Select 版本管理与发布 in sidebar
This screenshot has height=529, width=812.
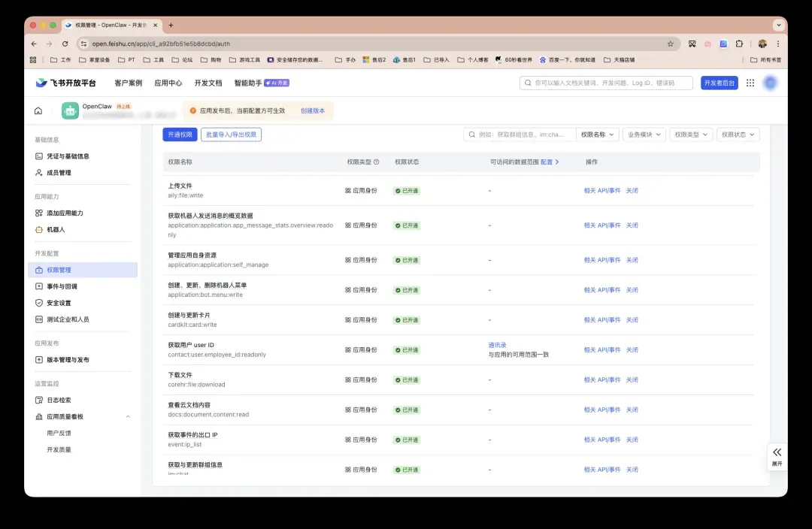[x=68, y=360]
